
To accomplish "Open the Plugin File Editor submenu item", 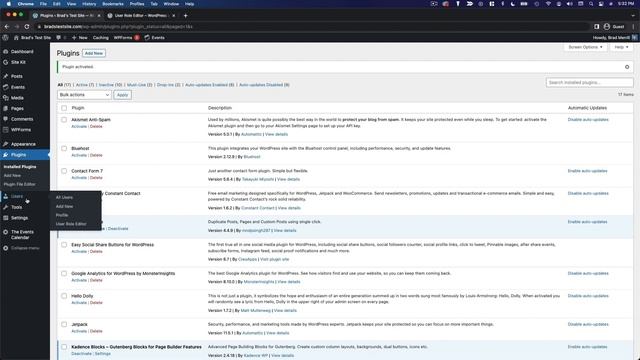I will click(x=20, y=184).
